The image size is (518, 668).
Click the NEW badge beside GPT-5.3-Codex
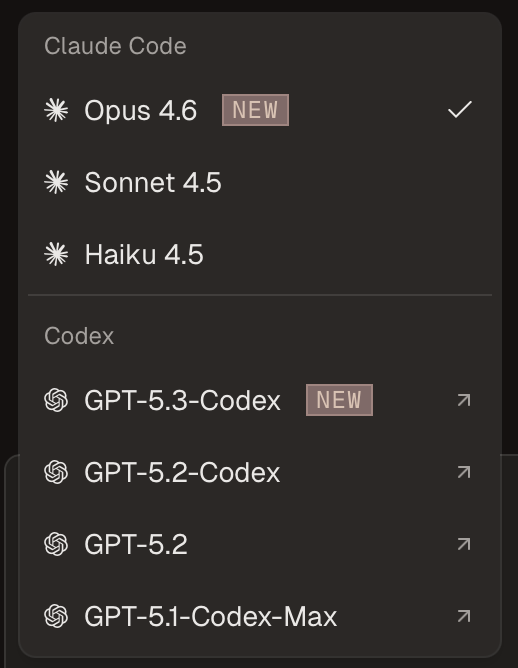point(340,400)
